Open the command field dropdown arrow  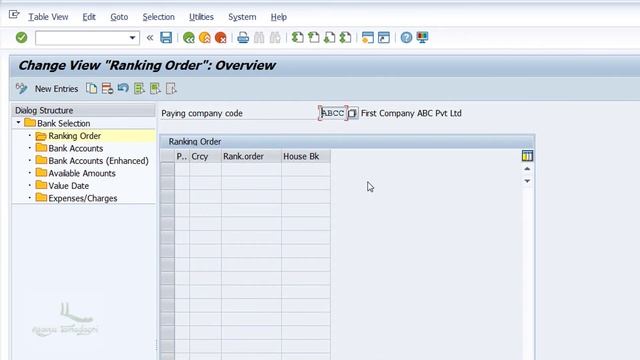[132, 38]
